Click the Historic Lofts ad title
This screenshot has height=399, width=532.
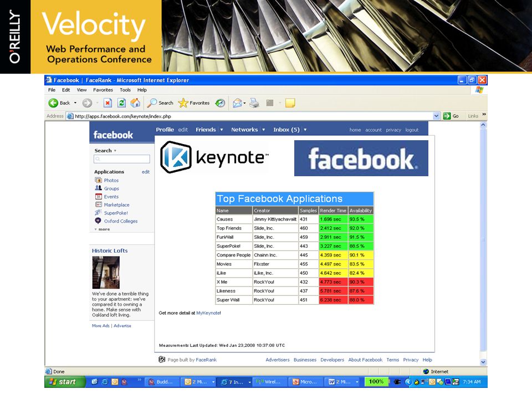[x=110, y=250]
